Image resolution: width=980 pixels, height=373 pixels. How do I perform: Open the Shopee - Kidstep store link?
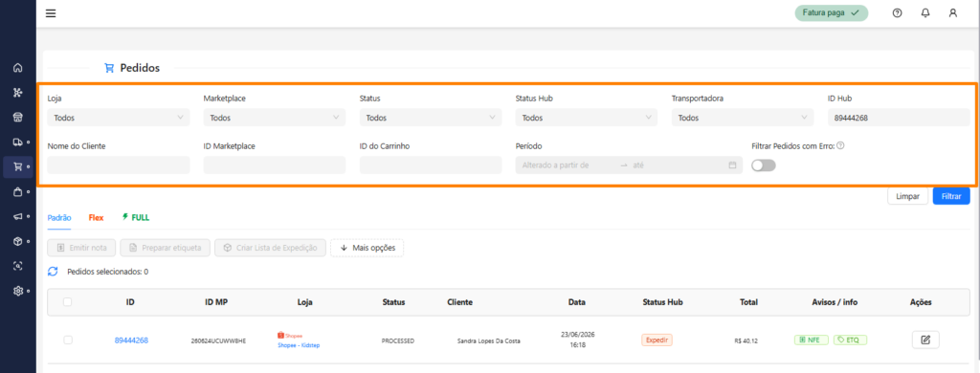(x=299, y=345)
